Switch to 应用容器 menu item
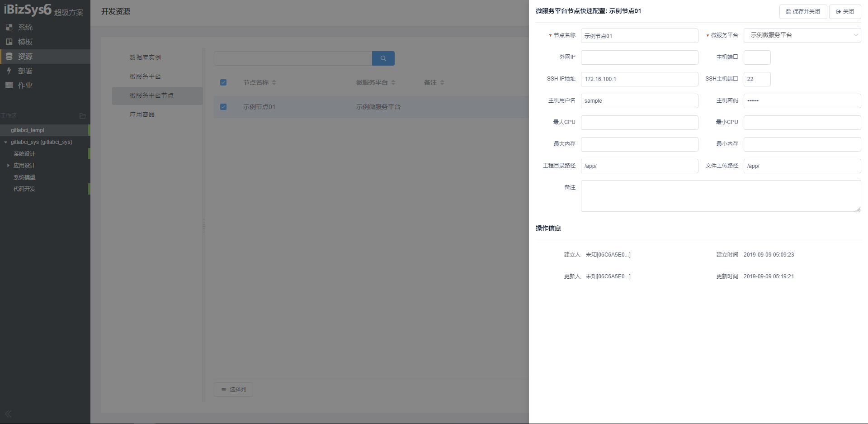The height and width of the screenshot is (424, 868). (142, 114)
